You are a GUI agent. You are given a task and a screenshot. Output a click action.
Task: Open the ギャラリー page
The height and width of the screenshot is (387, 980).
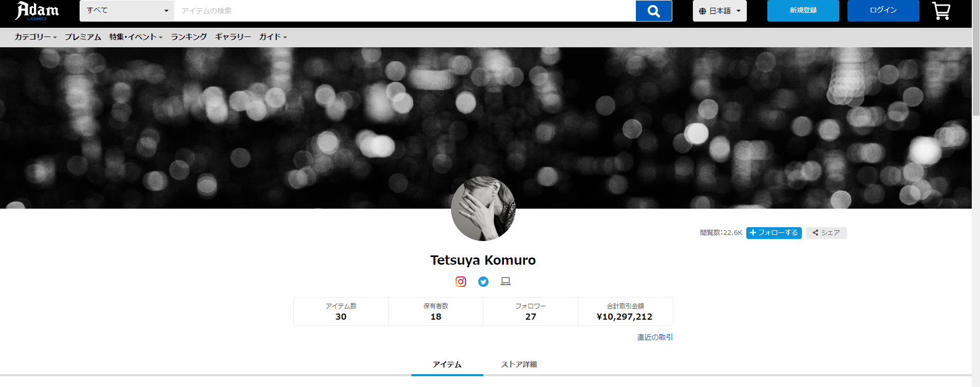point(233,37)
